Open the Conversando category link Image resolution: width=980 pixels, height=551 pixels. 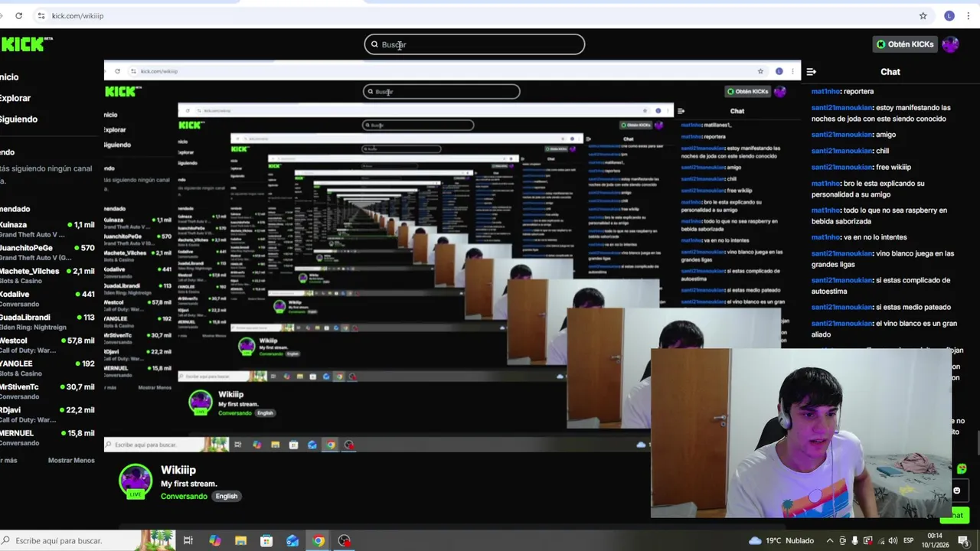click(x=184, y=496)
